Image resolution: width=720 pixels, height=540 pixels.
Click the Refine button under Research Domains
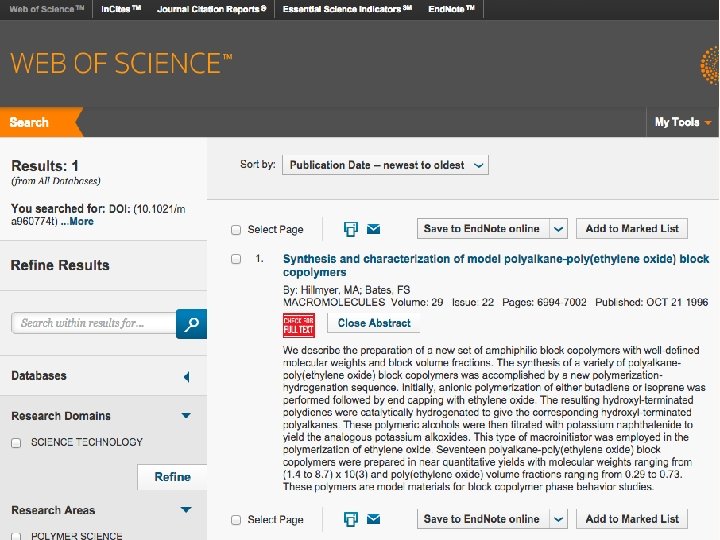pyautogui.click(x=172, y=477)
